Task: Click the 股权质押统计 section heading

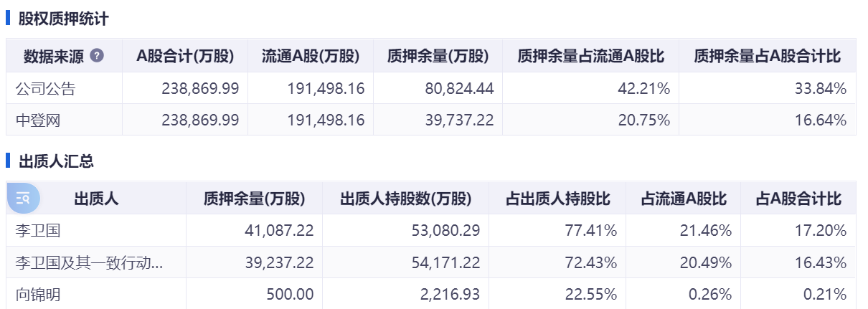Action: [x=64, y=19]
